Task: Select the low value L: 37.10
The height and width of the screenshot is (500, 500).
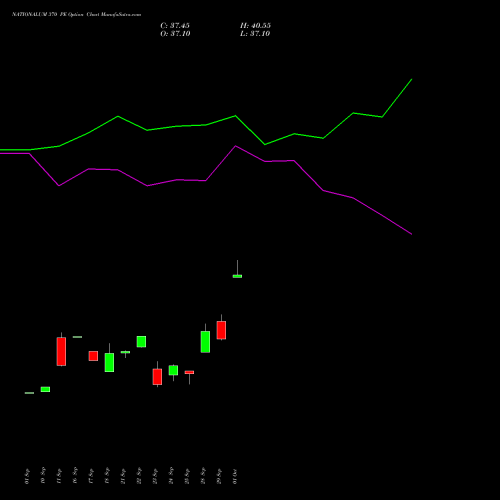Action: tap(255, 34)
